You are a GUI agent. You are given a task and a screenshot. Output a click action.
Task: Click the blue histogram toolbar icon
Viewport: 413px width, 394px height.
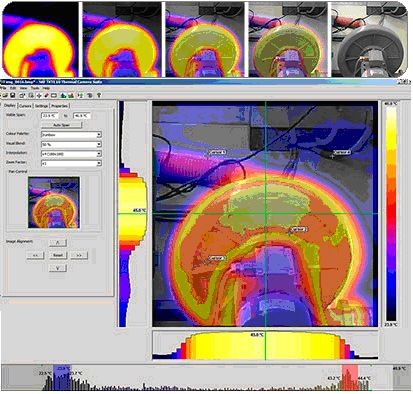pos(64,96)
